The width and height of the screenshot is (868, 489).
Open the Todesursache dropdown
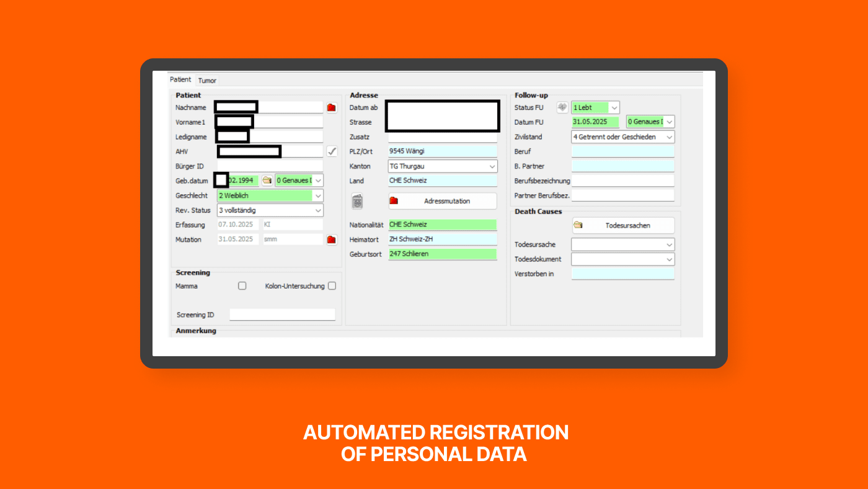click(622, 244)
